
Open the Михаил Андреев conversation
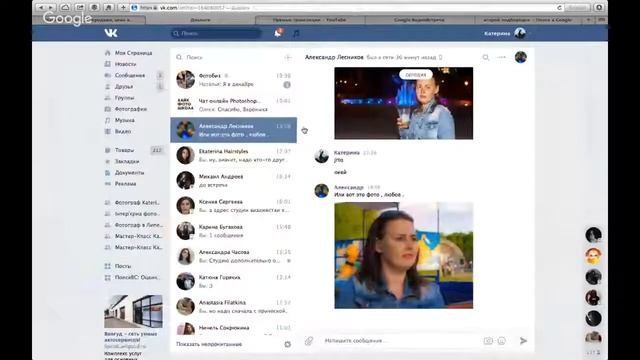[x=233, y=180]
